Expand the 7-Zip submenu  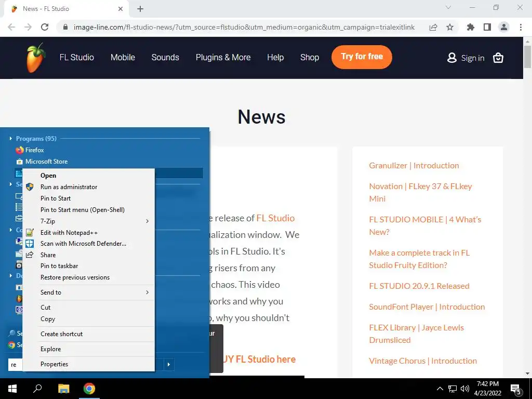click(x=88, y=221)
